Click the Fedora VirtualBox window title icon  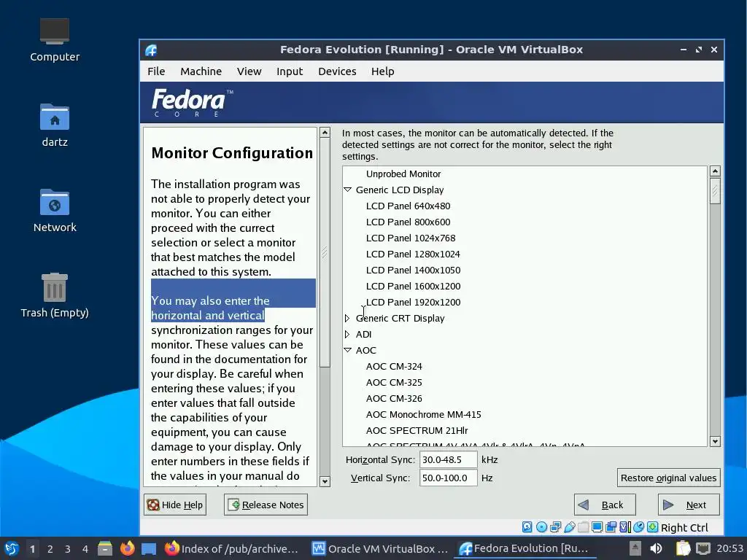151,50
